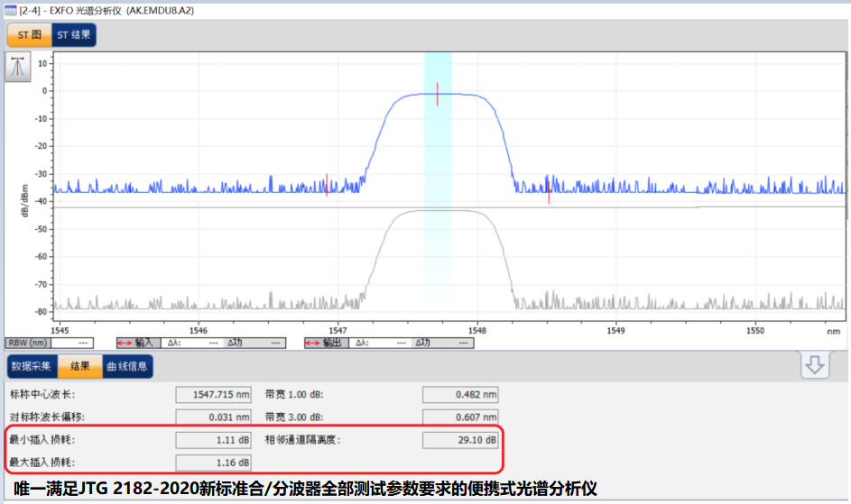Switch to the ST 图 tab

pos(29,35)
